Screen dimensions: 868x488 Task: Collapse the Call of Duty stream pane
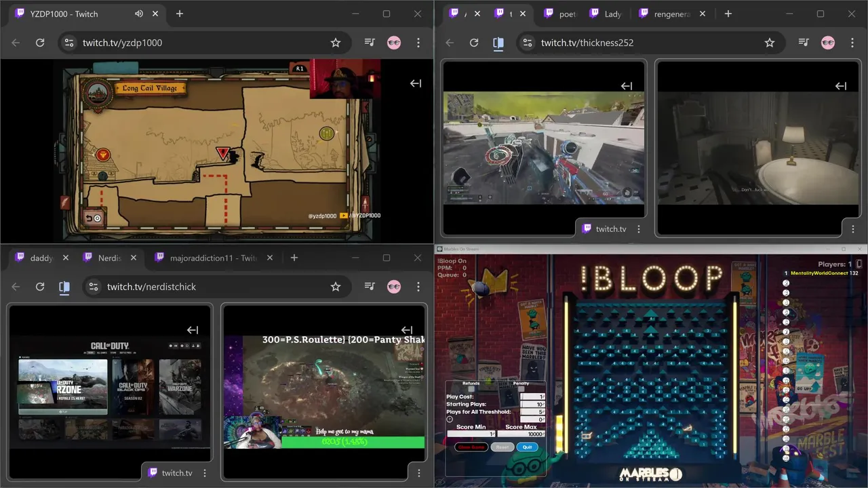coord(193,330)
